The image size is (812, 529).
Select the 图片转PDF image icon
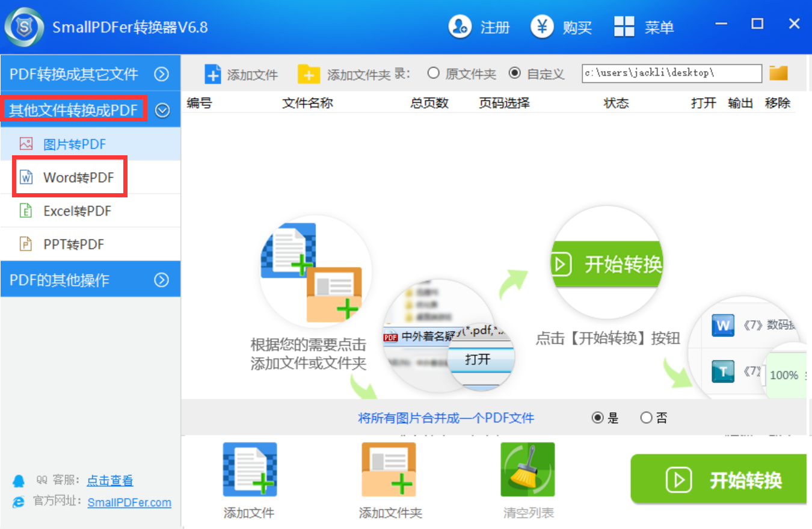click(26, 144)
